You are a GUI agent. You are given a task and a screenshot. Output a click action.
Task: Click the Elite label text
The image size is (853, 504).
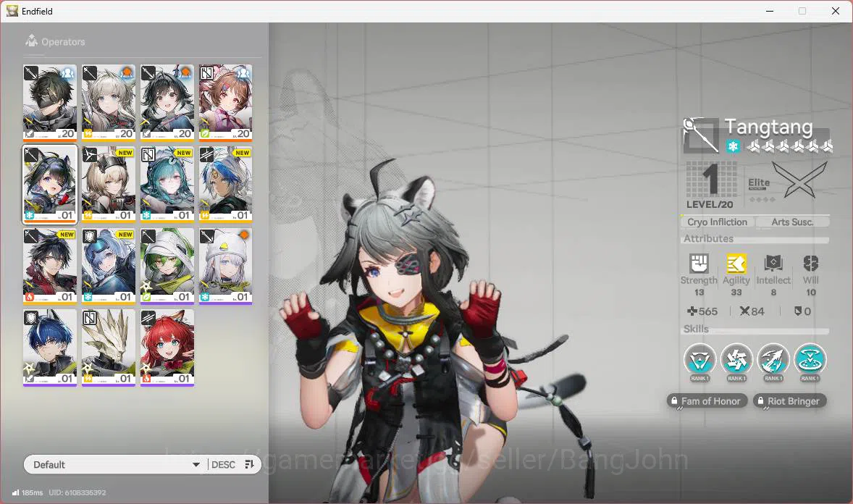point(759,182)
